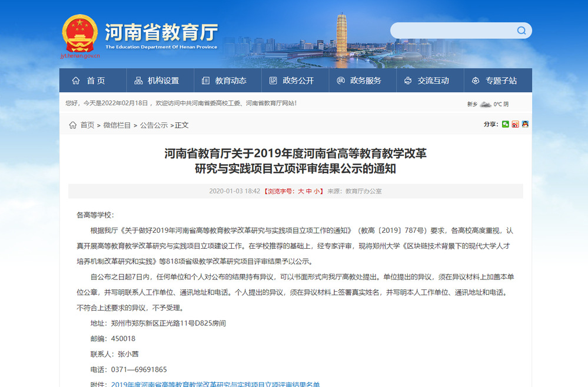
Task: Click the address line 郑州市郑东新区正光路11号D825房间
Action: pyautogui.click(x=168, y=323)
